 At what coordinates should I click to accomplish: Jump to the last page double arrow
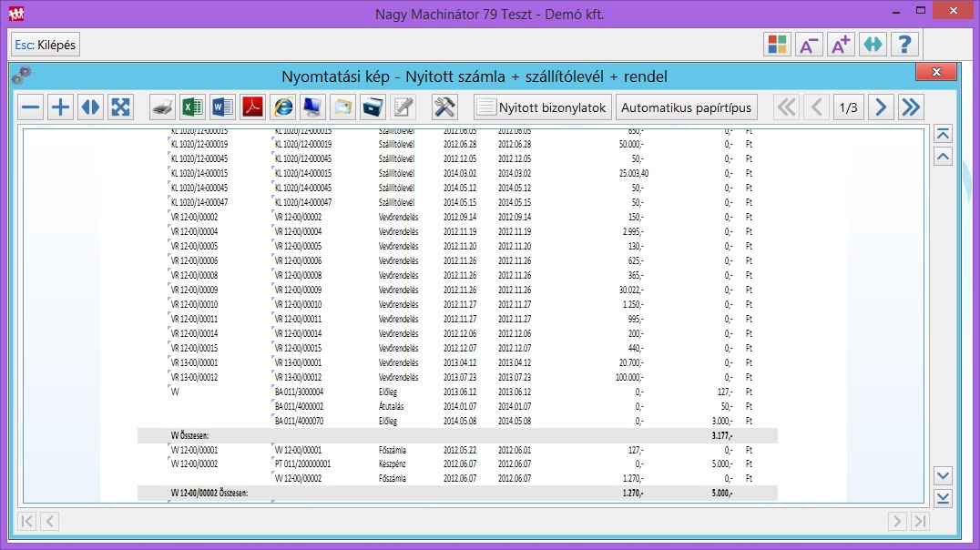(x=910, y=107)
